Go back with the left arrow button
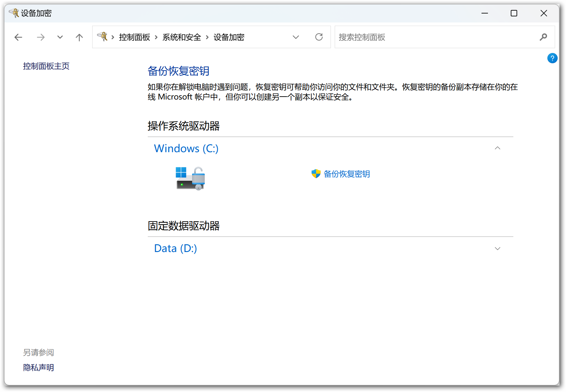 pos(18,37)
